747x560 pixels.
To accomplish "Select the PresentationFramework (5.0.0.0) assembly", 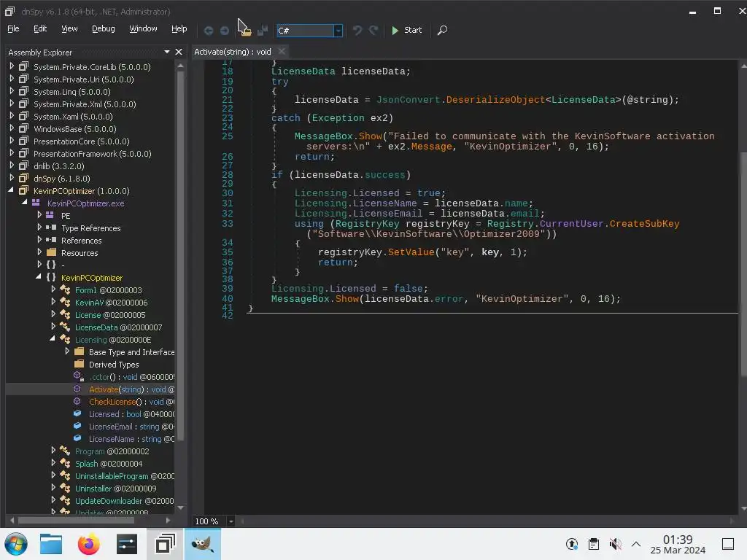I will 93,154.
